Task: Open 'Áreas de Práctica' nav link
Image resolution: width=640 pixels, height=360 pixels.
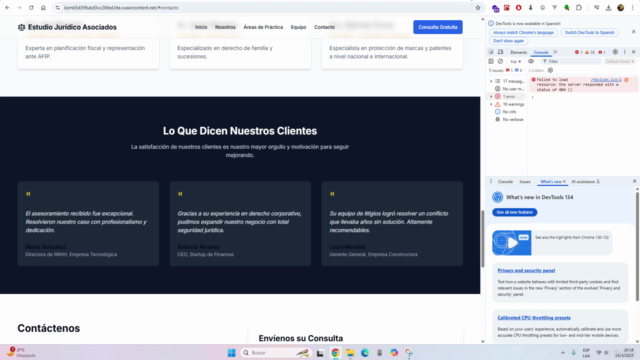Action: coord(263,27)
